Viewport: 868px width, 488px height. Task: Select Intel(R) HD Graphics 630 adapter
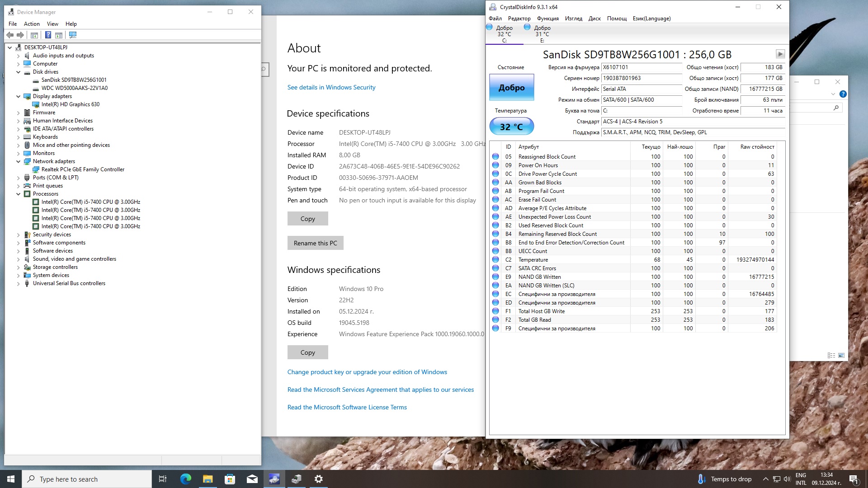click(70, 104)
